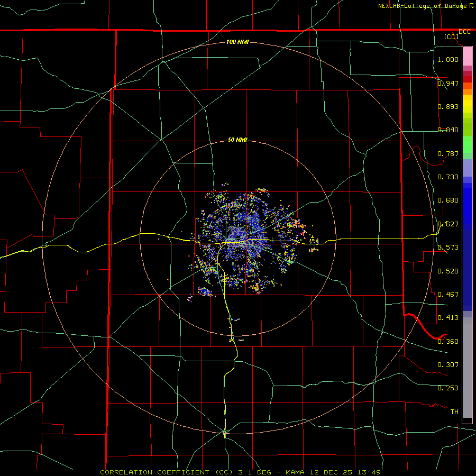Select the 0.840 legend value
Viewport: 476px width, 476px height.
tap(448, 130)
